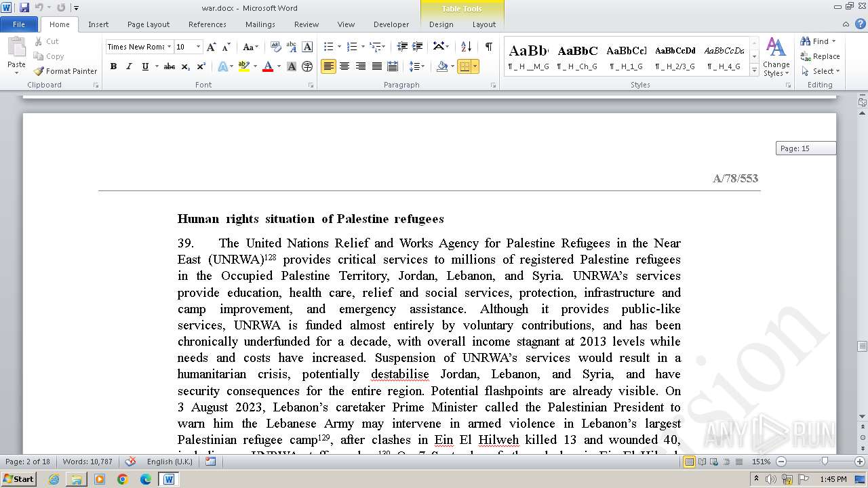868x488 pixels.
Task: Expand the font size dropdown
Action: 198,47
